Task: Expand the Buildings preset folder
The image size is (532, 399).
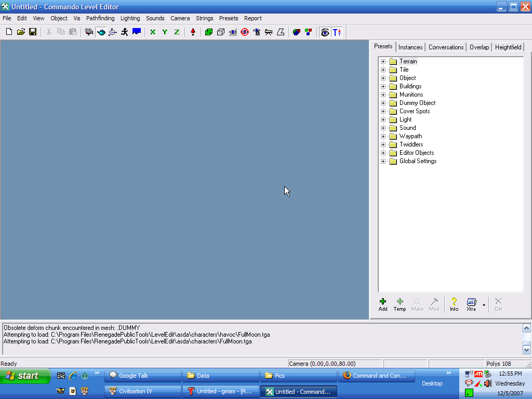Action: [383, 86]
